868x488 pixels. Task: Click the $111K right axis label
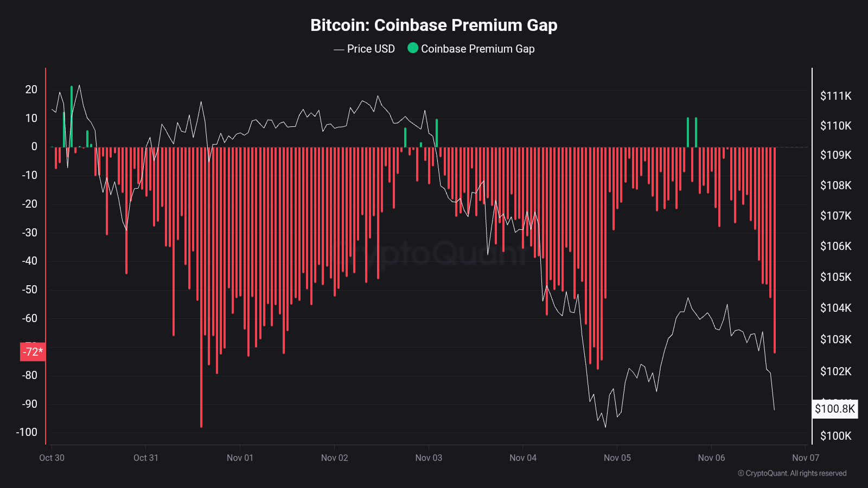click(x=835, y=96)
